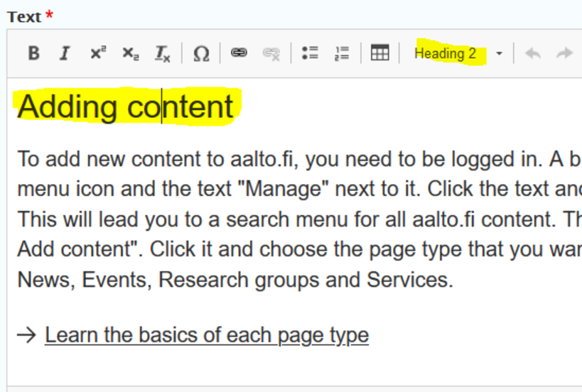Redo the last undone edit
Viewport: 582px width, 392px height.
[x=564, y=53]
